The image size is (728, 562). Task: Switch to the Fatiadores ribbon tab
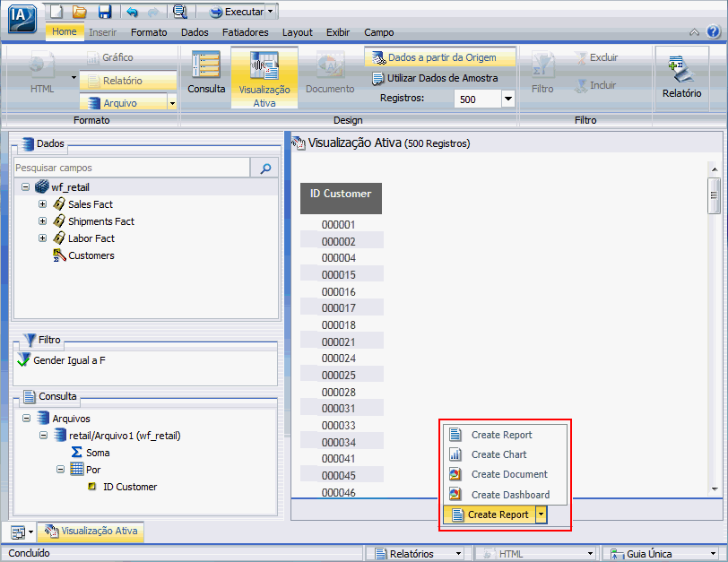tap(245, 32)
